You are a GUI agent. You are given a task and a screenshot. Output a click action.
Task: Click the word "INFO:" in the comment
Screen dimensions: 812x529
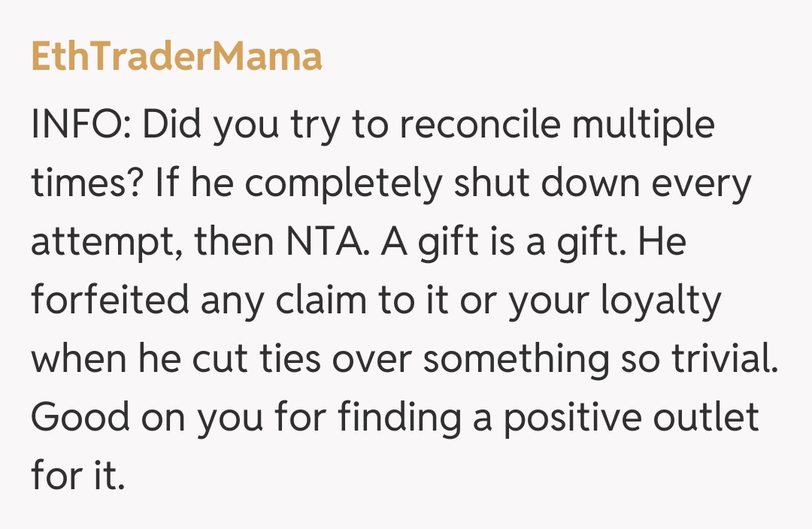[80, 124]
